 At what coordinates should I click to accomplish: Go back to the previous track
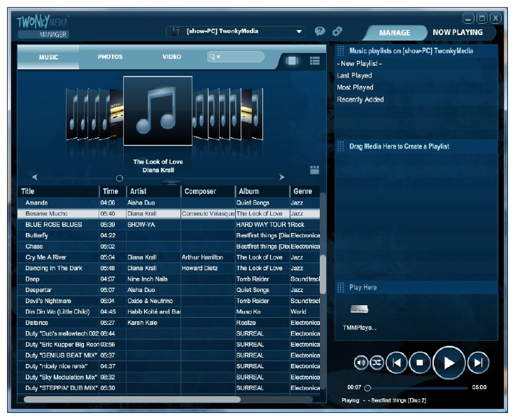click(396, 362)
